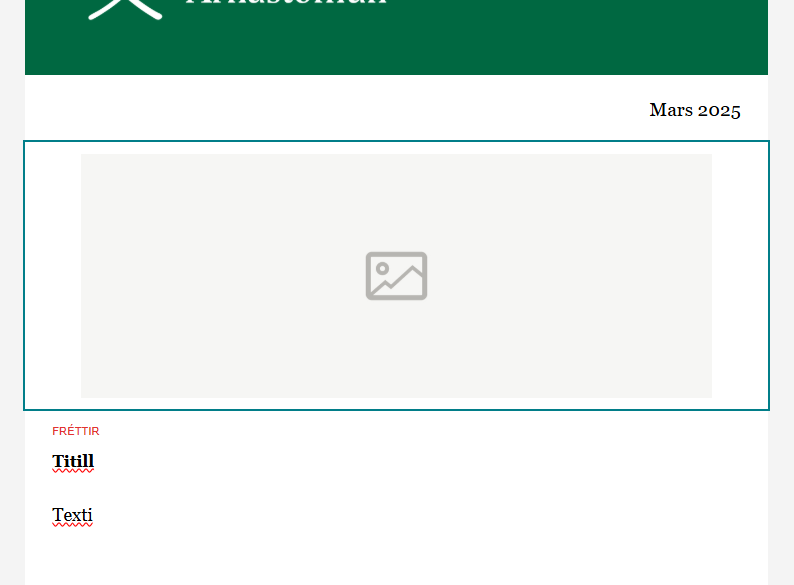794x585 pixels.
Task: Select the cut-off white header title text
Action: (286, 3)
